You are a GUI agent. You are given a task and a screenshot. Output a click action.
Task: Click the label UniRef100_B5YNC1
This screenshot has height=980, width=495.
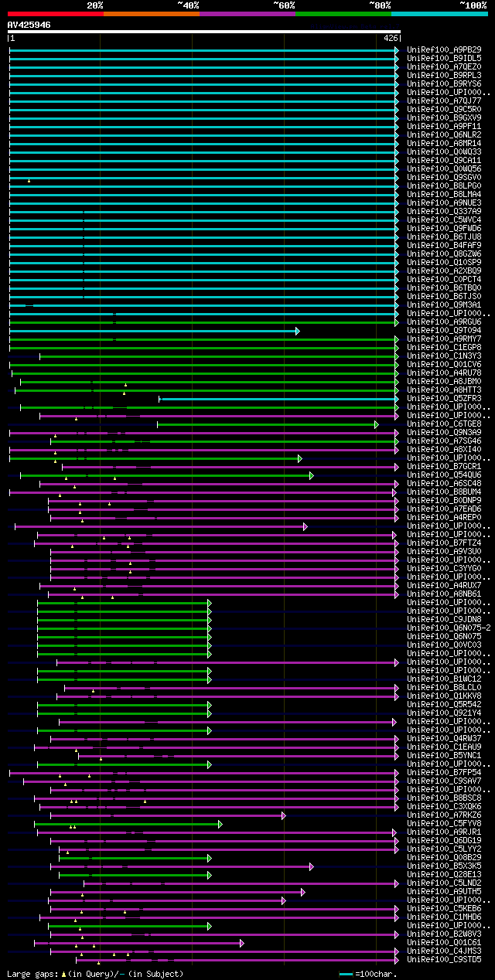(x=444, y=756)
